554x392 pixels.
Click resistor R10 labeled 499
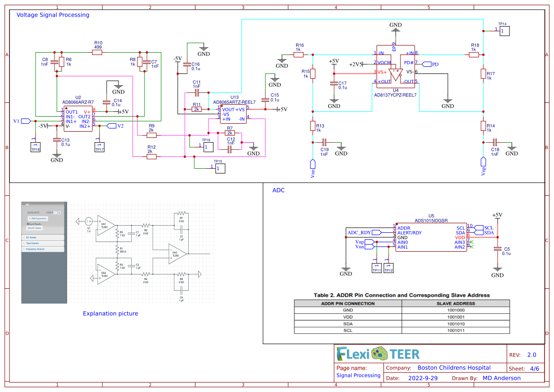coord(97,52)
